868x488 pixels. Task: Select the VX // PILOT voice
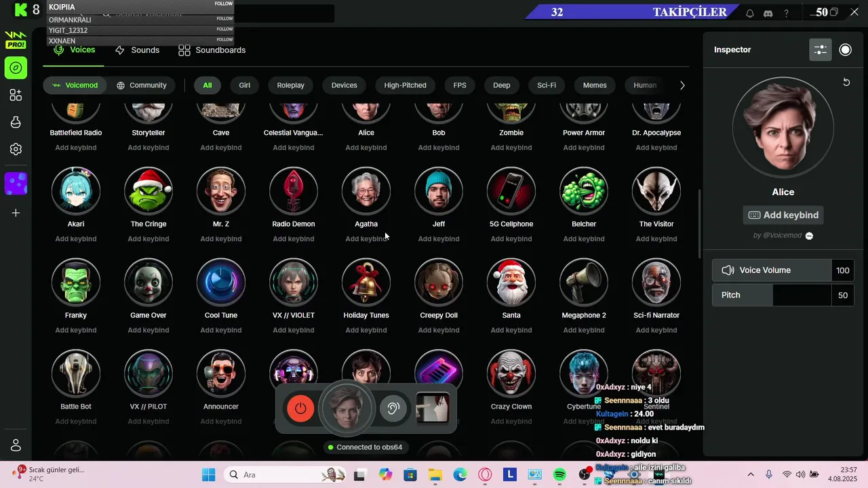(x=149, y=374)
